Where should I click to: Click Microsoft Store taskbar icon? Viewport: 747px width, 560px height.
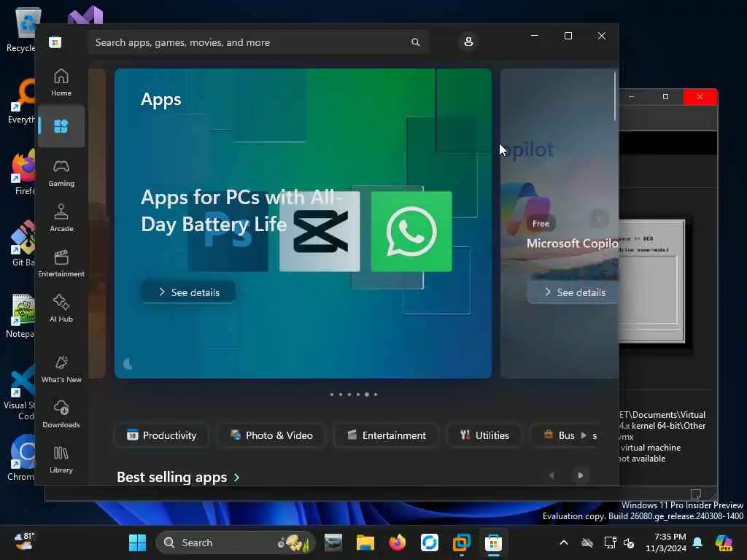493,542
